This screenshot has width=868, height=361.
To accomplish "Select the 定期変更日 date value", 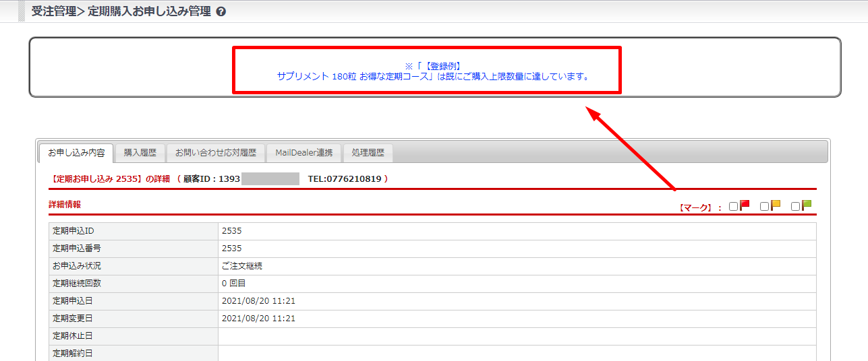I will point(258,319).
